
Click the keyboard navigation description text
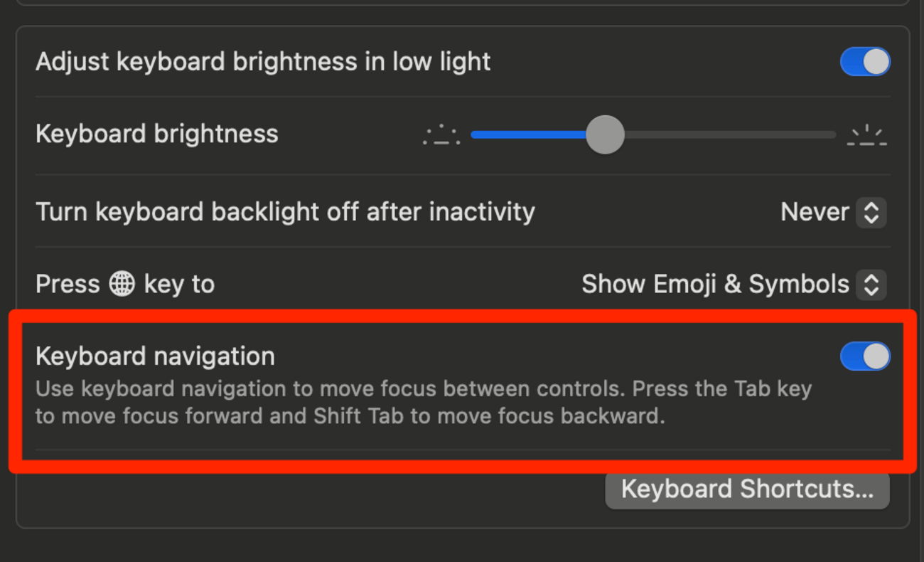click(x=423, y=403)
